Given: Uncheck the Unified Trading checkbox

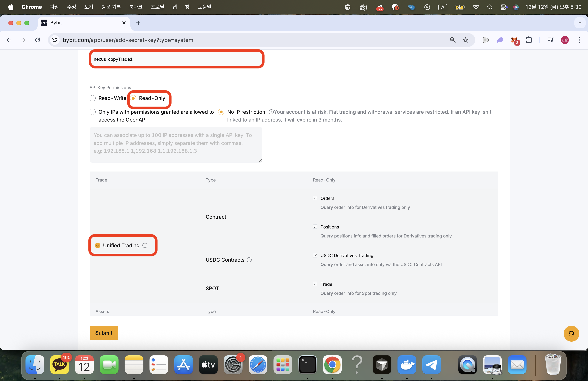Looking at the screenshot, I should (98, 246).
